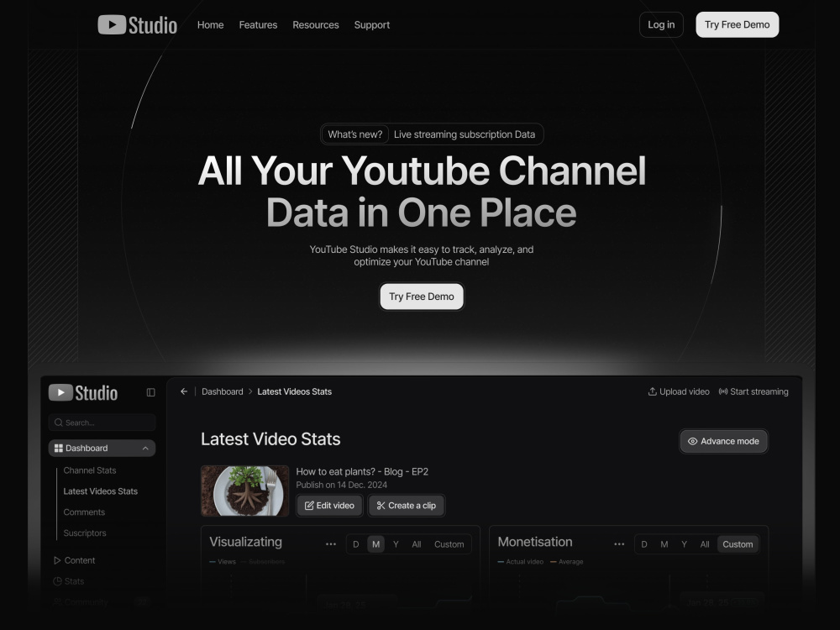This screenshot has width=840, height=630.
Task: Select D range in Visualizating
Action: pos(355,544)
